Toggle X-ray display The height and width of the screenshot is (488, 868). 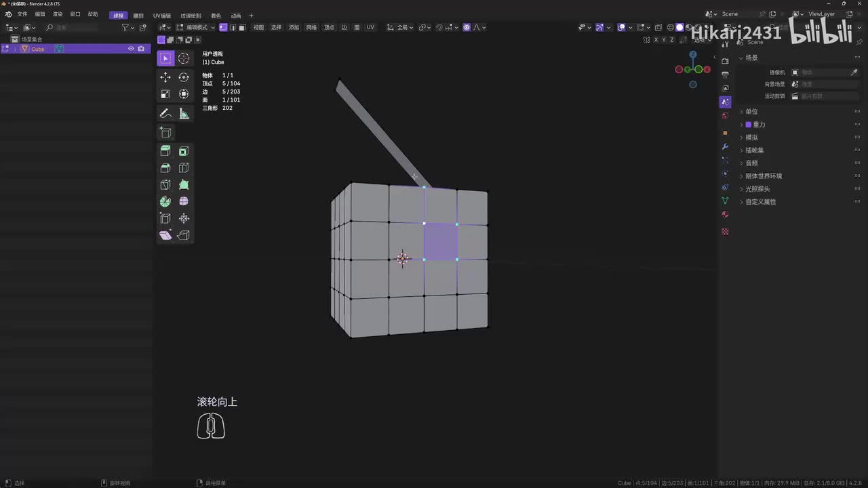pos(658,27)
